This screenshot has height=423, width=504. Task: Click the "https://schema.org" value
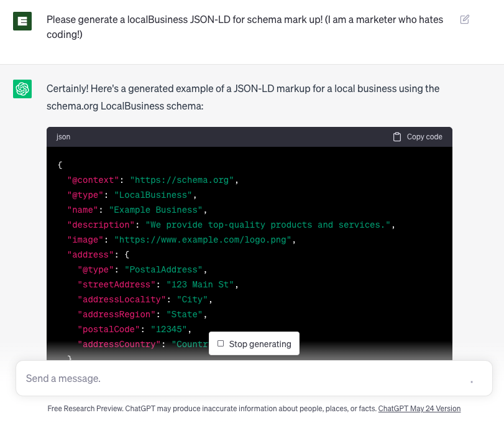[x=182, y=180]
